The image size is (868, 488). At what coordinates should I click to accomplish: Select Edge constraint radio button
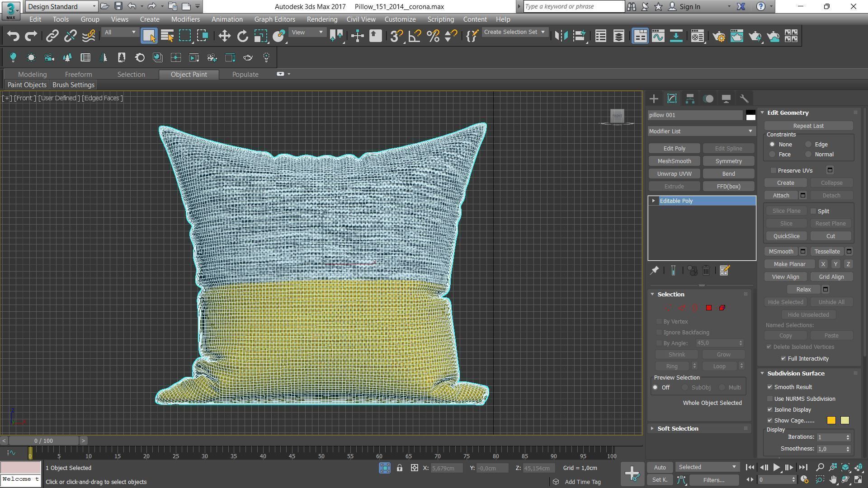808,145
